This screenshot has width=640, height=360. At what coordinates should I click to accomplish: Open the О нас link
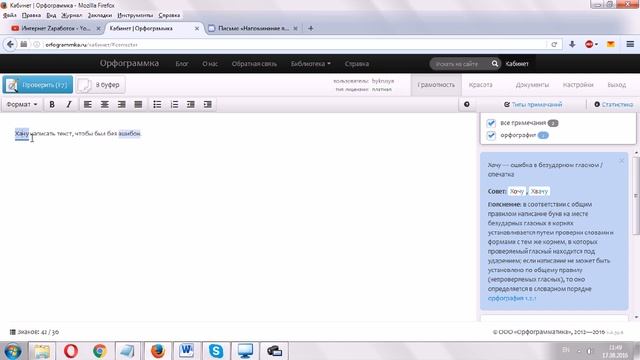pyautogui.click(x=210, y=64)
